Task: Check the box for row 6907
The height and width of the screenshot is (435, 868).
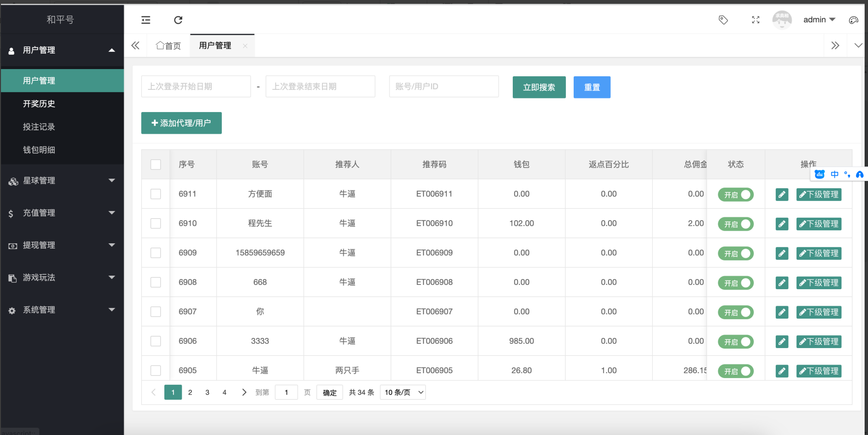Action: pos(156,312)
